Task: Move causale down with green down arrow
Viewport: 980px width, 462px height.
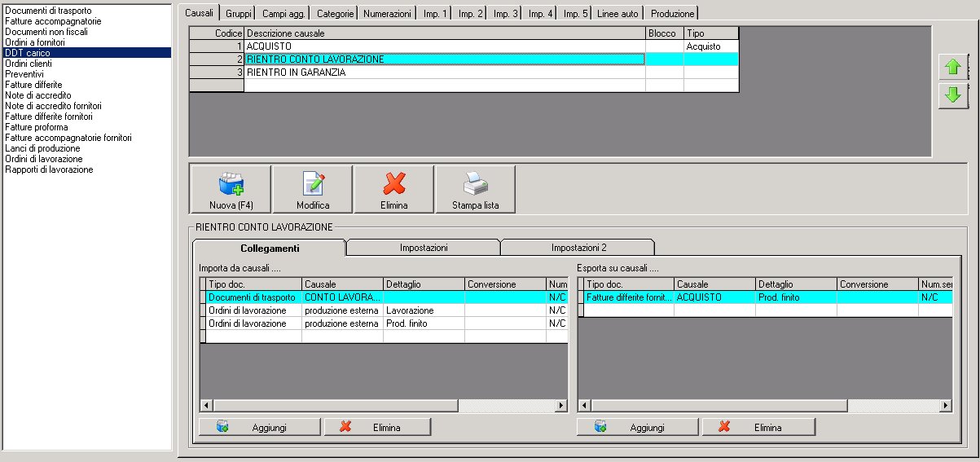Action: [952, 95]
